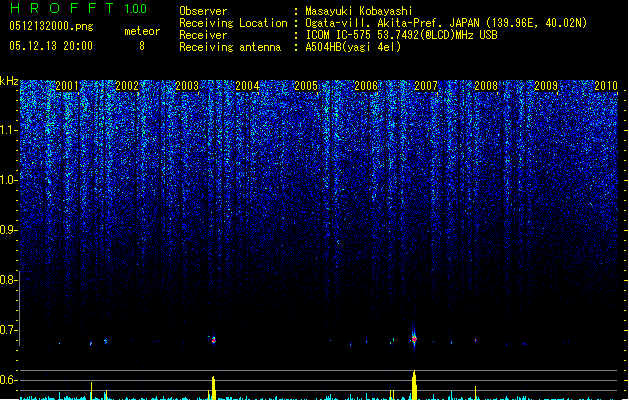Screen dimensions: 629x400
Task: Click the tallest yellow power peak near 2007
Action: [x=414, y=385]
